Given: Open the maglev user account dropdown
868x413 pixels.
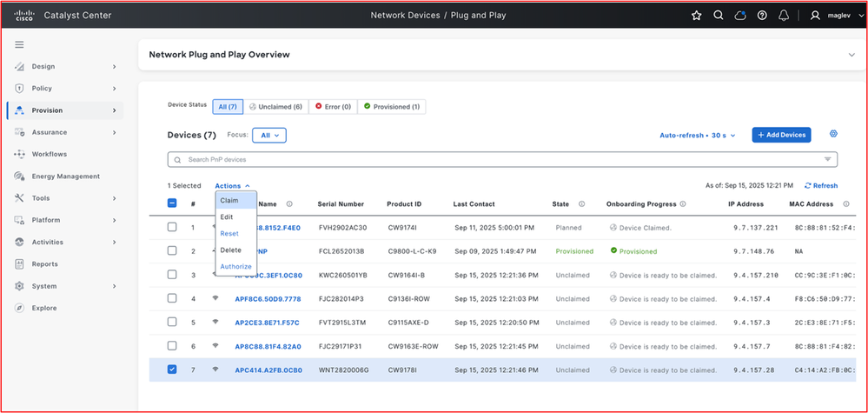Looking at the screenshot, I should pyautogui.click(x=837, y=16).
